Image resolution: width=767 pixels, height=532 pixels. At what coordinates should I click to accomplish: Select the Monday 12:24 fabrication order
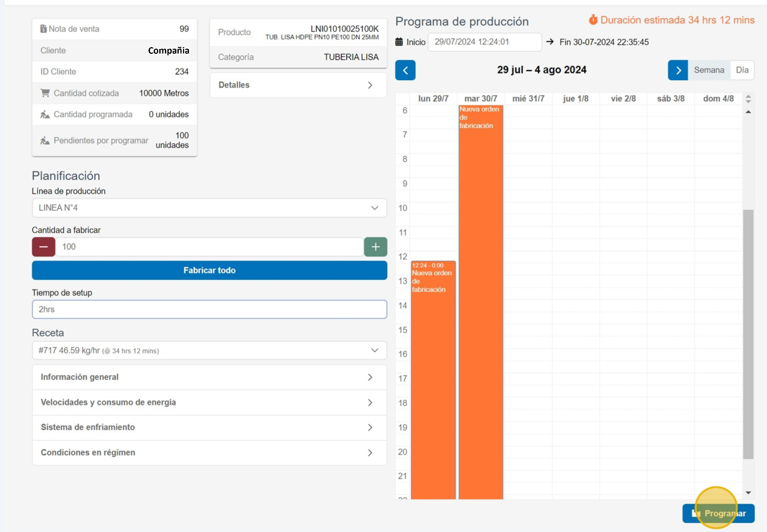(433, 380)
